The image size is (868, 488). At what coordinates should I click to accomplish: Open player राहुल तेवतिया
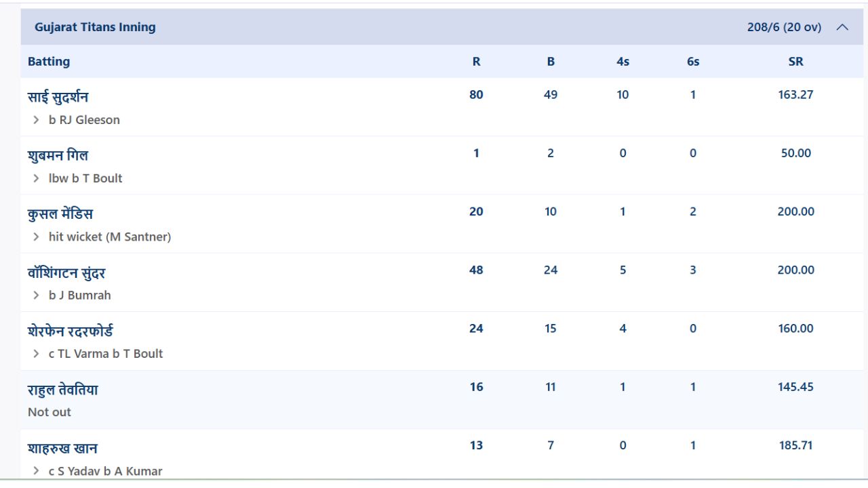(63, 390)
